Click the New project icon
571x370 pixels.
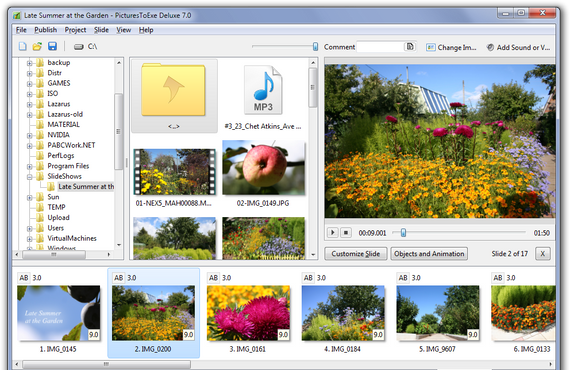(x=23, y=46)
